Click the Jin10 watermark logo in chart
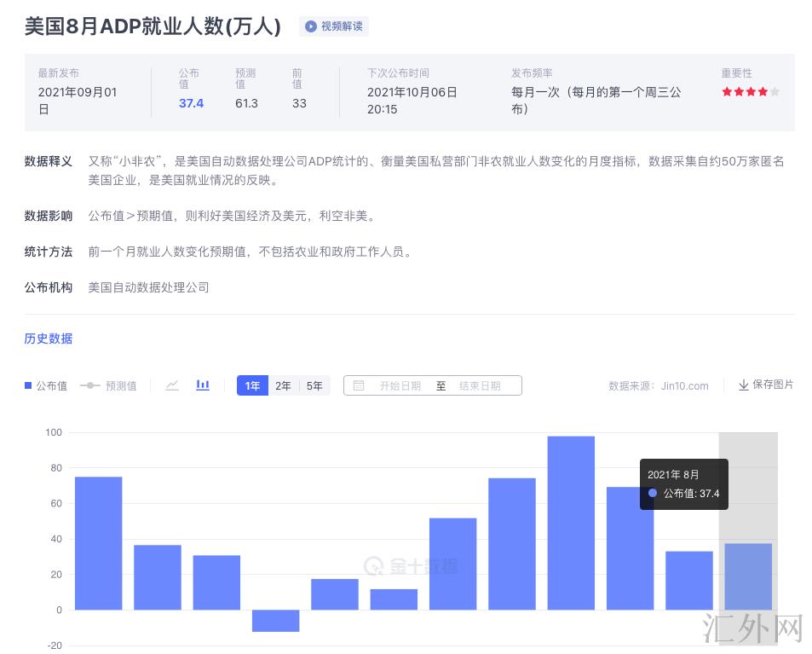 click(x=374, y=566)
